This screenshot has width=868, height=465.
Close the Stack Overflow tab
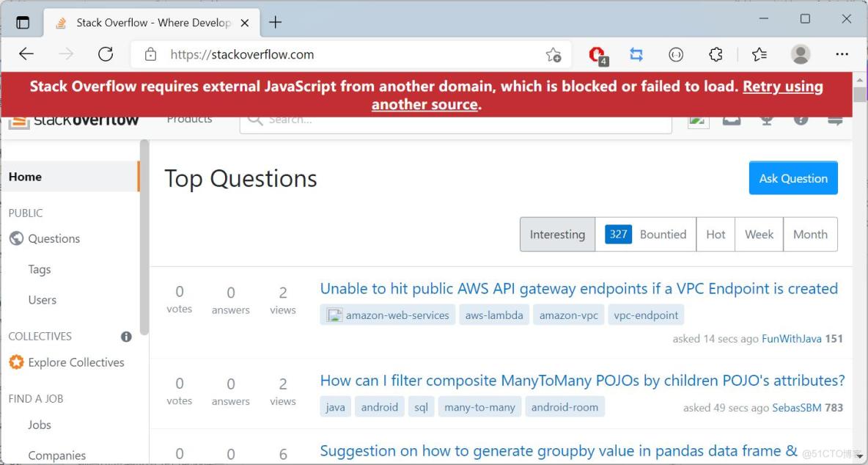click(245, 23)
